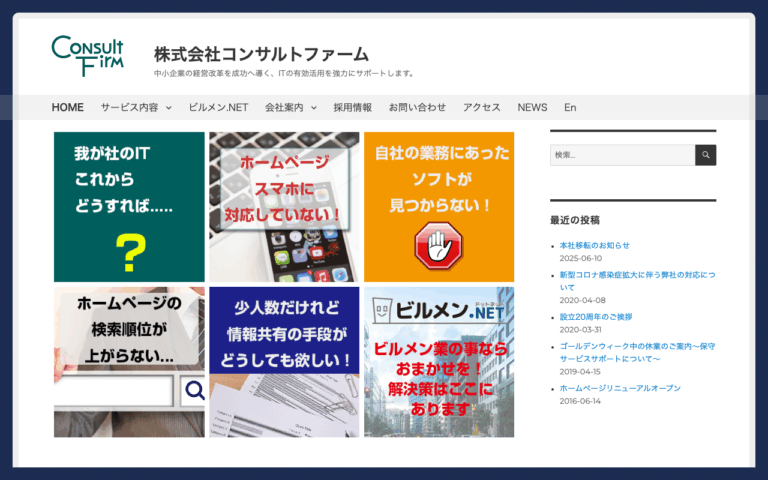Go to the お問い合わせ page

click(x=417, y=107)
